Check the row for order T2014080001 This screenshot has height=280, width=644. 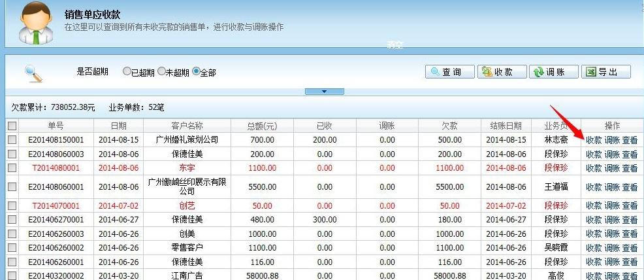point(12,168)
